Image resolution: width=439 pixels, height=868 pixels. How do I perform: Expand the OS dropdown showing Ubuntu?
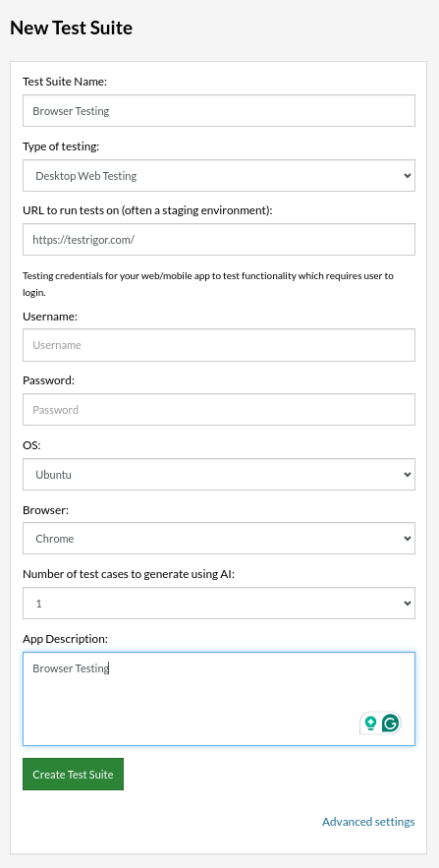(219, 475)
